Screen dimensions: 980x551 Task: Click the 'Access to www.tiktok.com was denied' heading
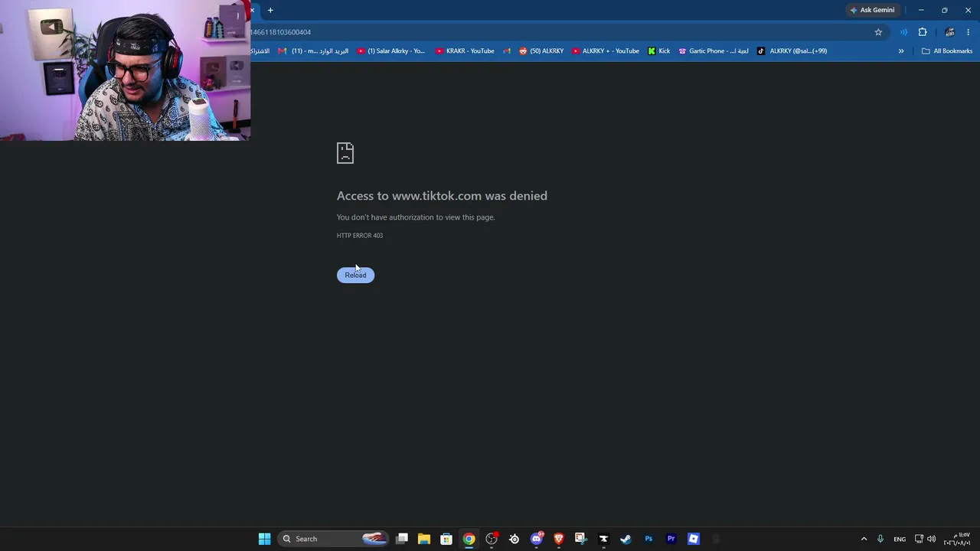click(x=442, y=196)
